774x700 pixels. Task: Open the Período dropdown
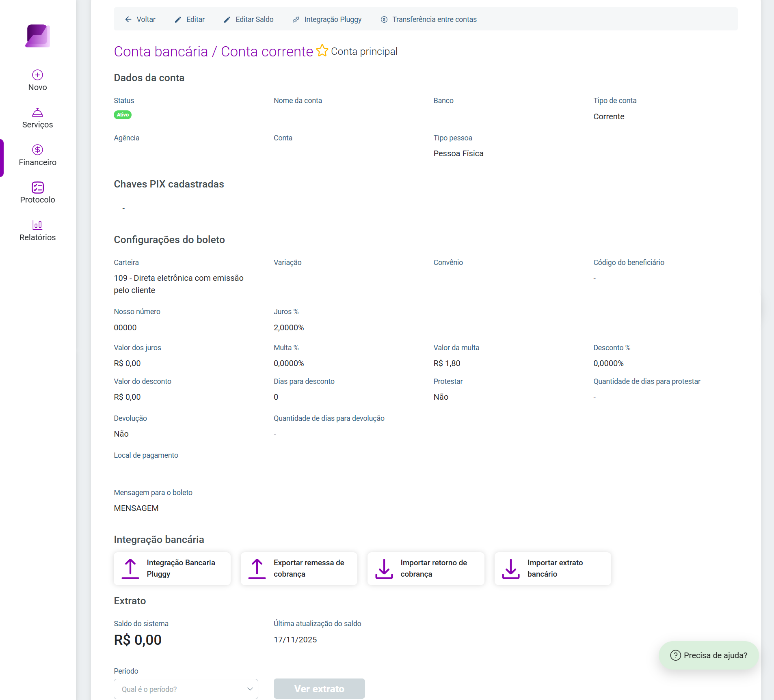pos(186,689)
